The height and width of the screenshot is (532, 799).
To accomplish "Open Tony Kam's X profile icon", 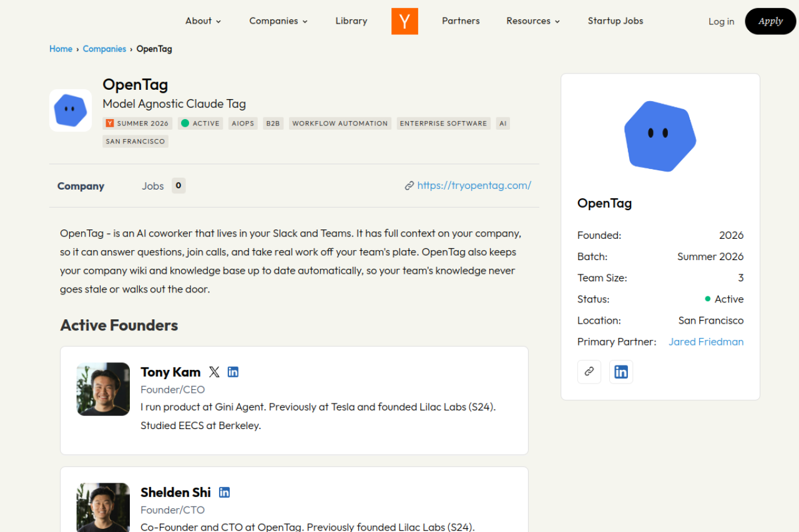I will pyautogui.click(x=214, y=372).
